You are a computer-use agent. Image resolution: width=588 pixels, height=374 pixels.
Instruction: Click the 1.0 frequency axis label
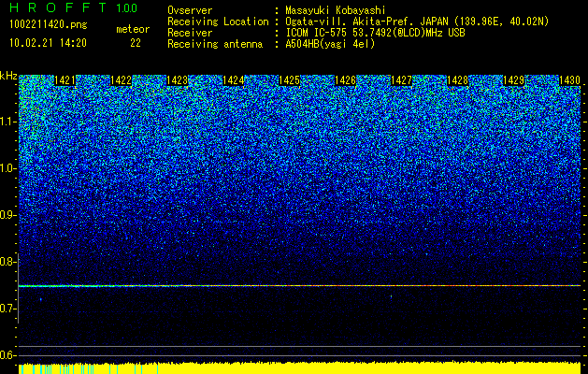[8, 168]
